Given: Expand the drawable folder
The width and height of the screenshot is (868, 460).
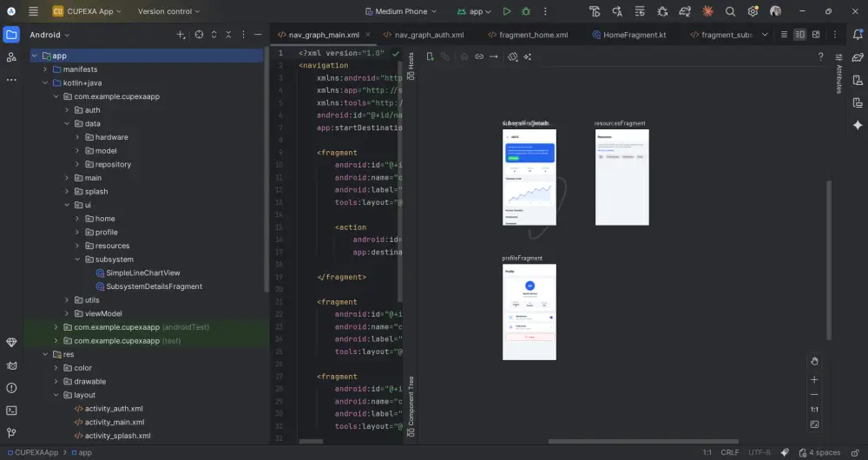Looking at the screenshot, I should 56,381.
